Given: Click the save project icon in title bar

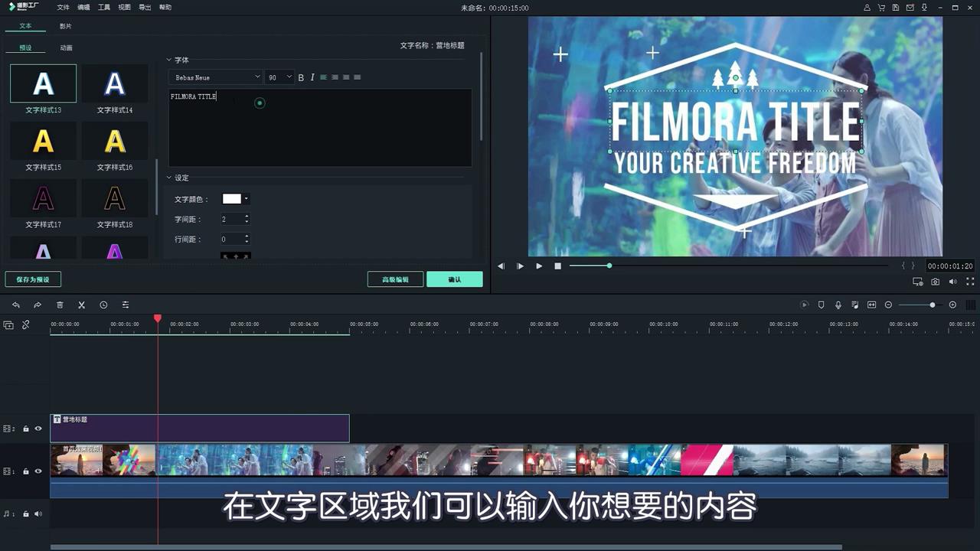Looking at the screenshot, I should (896, 8).
